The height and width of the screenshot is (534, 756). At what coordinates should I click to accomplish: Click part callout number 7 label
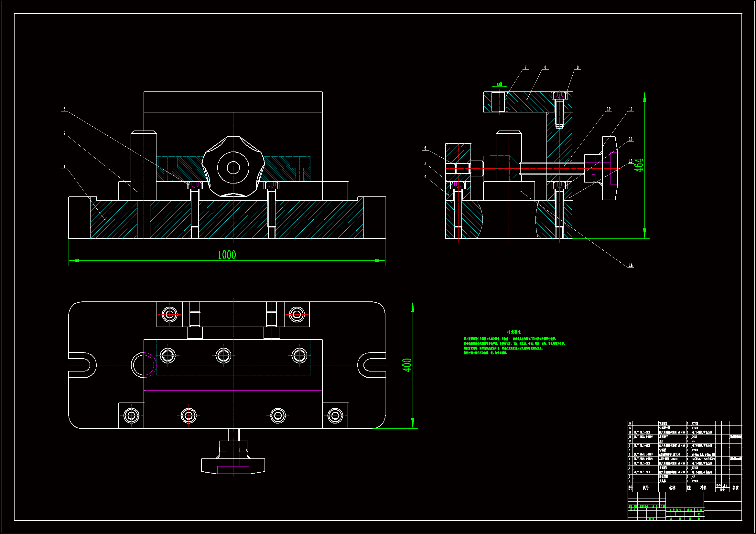(525, 67)
